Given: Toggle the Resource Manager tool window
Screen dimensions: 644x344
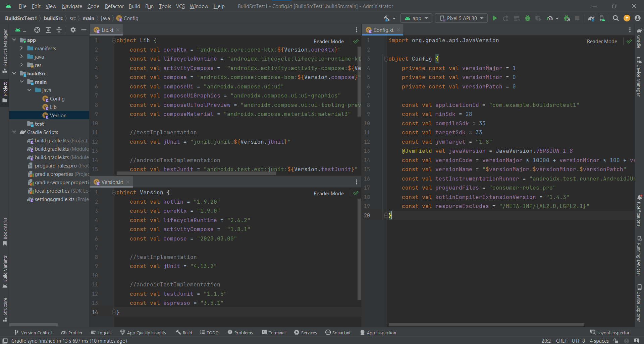Looking at the screenshot, I should pyautogui.click(x=5, y=51).
